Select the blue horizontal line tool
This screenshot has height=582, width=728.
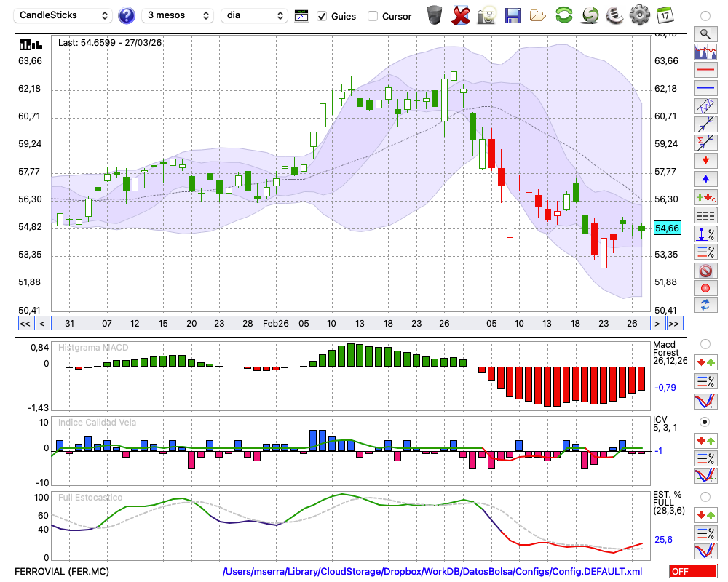(705, 88)
